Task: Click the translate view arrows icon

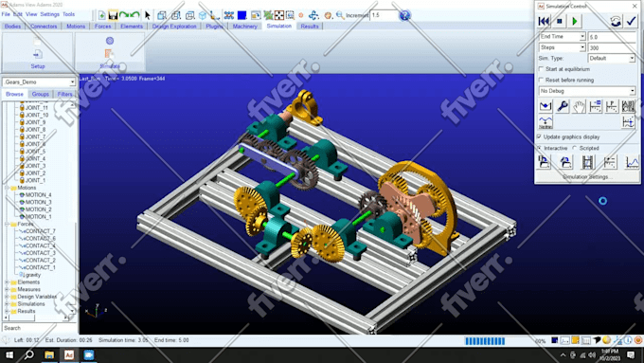Action: [313, 15]
